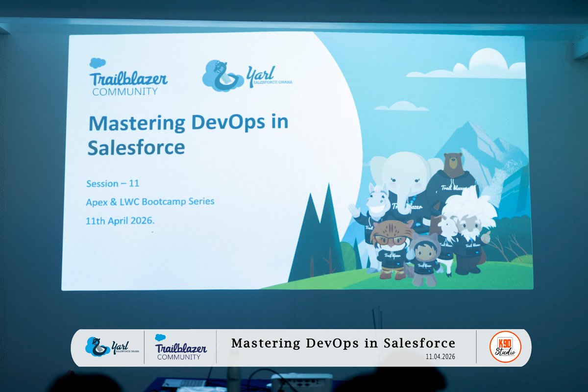The width and height of the screenshot is (588, 392).
Task: Click the projector device below the banner
Action: (301, 382)
